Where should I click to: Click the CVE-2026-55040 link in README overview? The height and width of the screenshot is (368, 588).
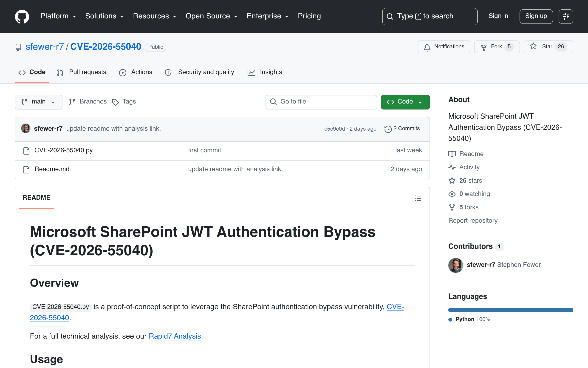pos(217,312)
